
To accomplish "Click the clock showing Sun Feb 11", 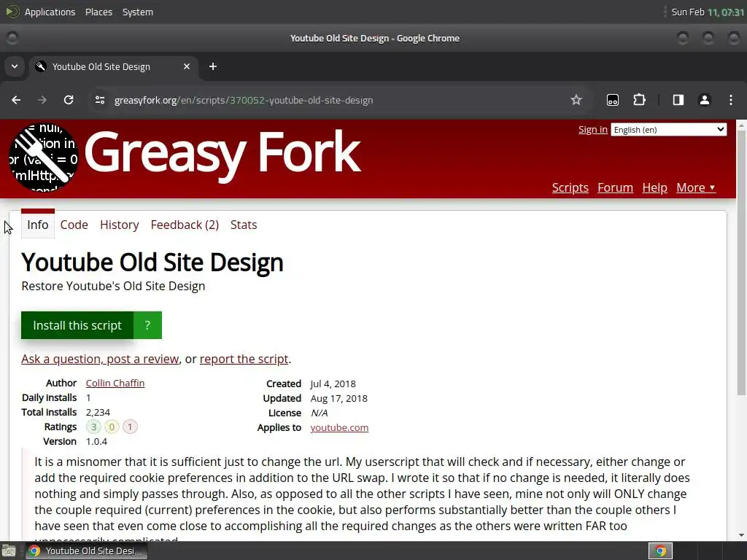I will pos(708,12).
